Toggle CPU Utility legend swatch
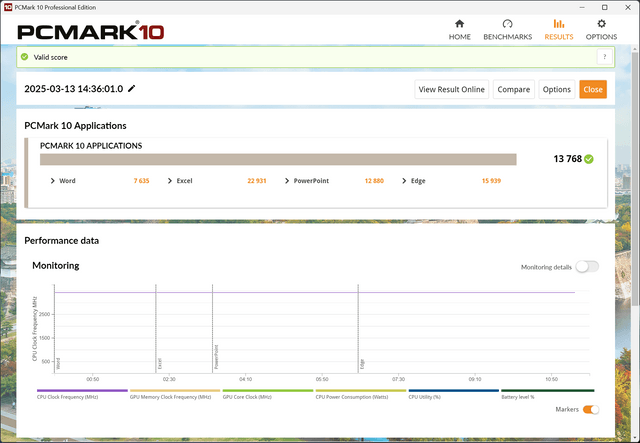The image size is (640, 443). pos(453,391)
